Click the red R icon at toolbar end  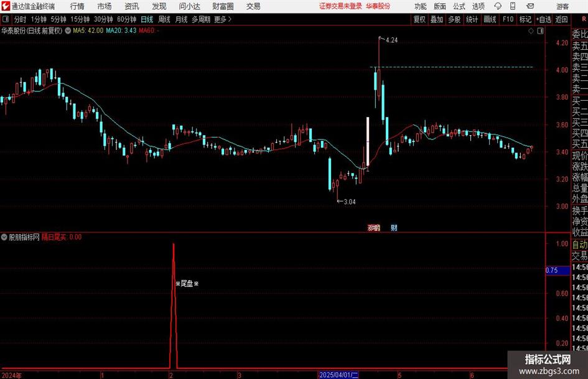tap(584, 19)
